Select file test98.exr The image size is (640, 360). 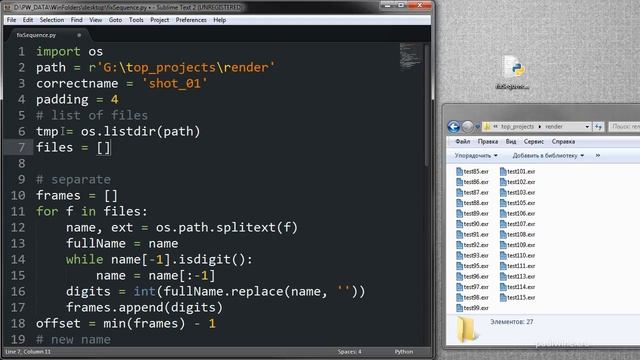[x=472, y=298]
